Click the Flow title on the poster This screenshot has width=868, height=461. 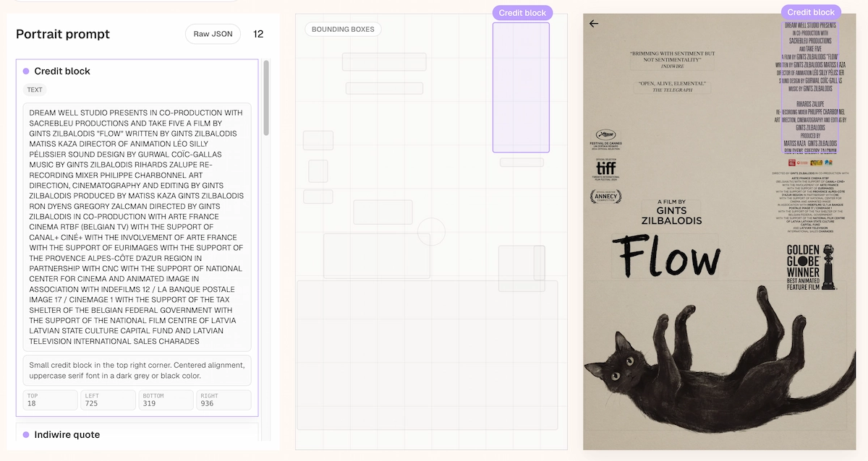tap(666, 256)
